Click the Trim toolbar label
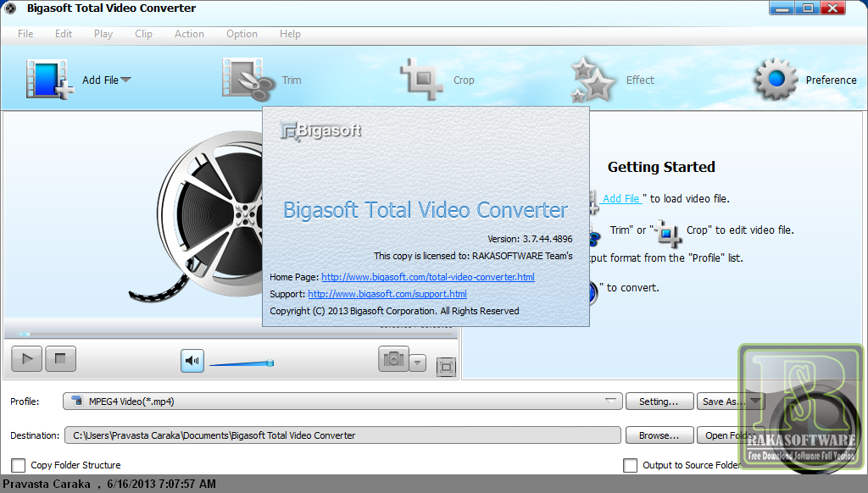The width and height of the screenshot is (868, 493). [292, 80]
